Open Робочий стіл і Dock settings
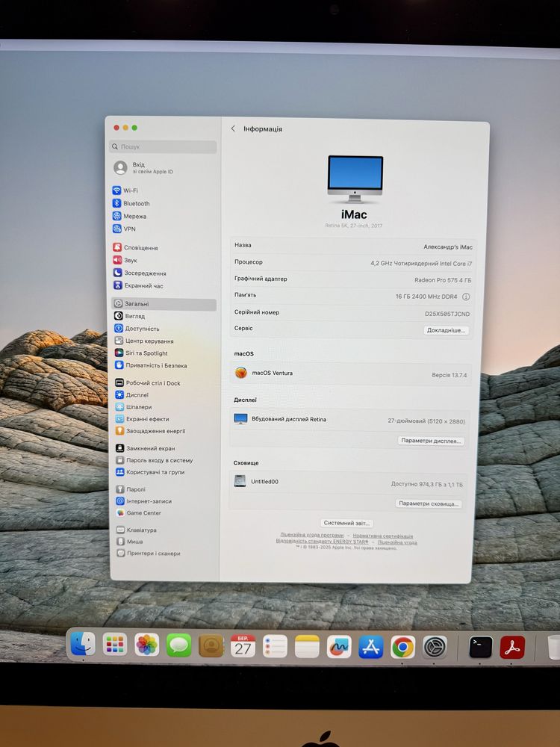Screen dimensions: 560x747 pyautogui.click(x=148, y=383)
